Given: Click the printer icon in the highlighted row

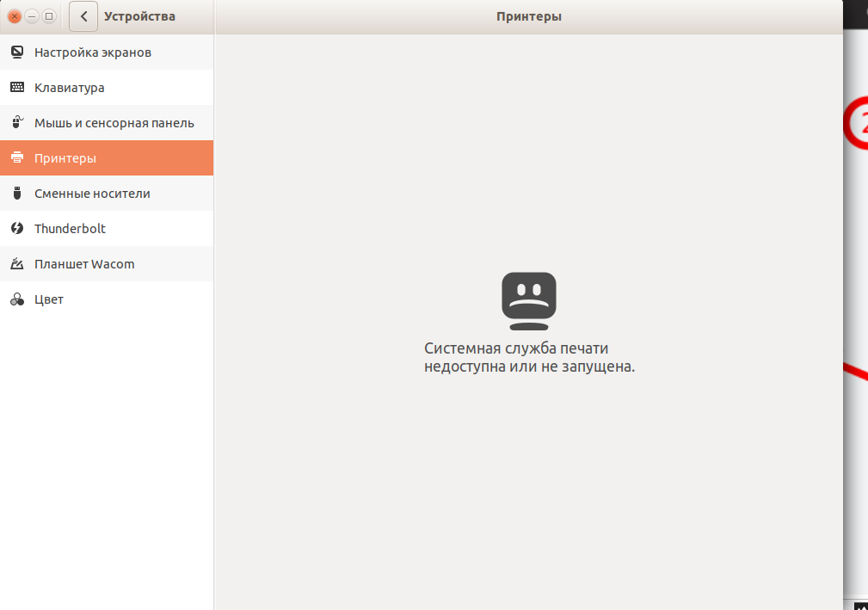Looking at the screenshot, I should (x=16, y=158).
